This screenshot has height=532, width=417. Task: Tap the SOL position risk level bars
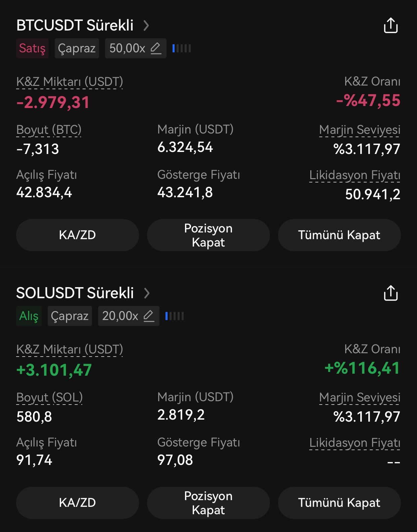coord(175,316)
